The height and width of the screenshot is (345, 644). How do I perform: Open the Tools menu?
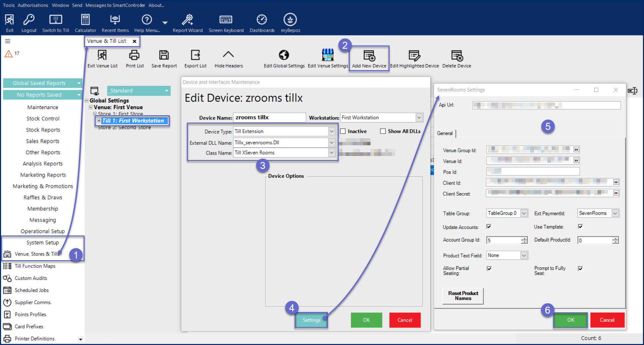tap(9, 5)
